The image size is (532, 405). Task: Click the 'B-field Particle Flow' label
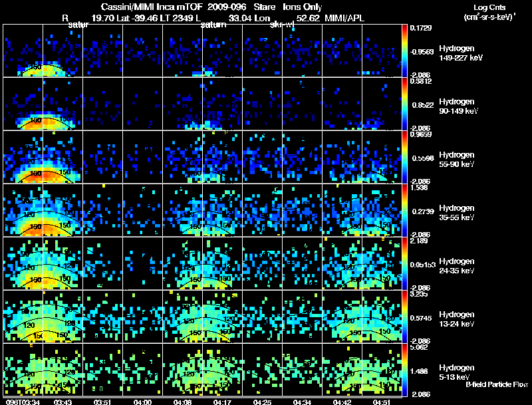click(497, 384)
